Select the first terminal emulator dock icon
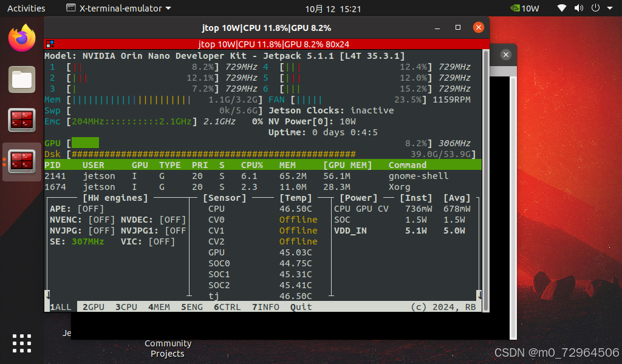Screen dimensions: 622x364 coord(22,120)
